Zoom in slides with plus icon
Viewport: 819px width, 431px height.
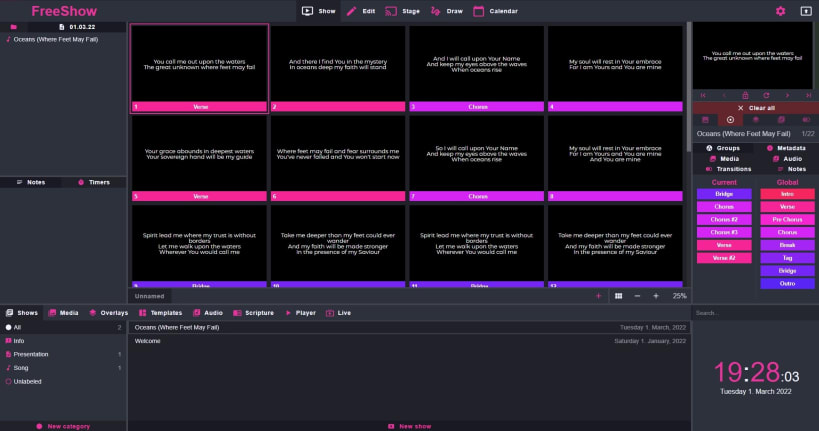point(656,296)
